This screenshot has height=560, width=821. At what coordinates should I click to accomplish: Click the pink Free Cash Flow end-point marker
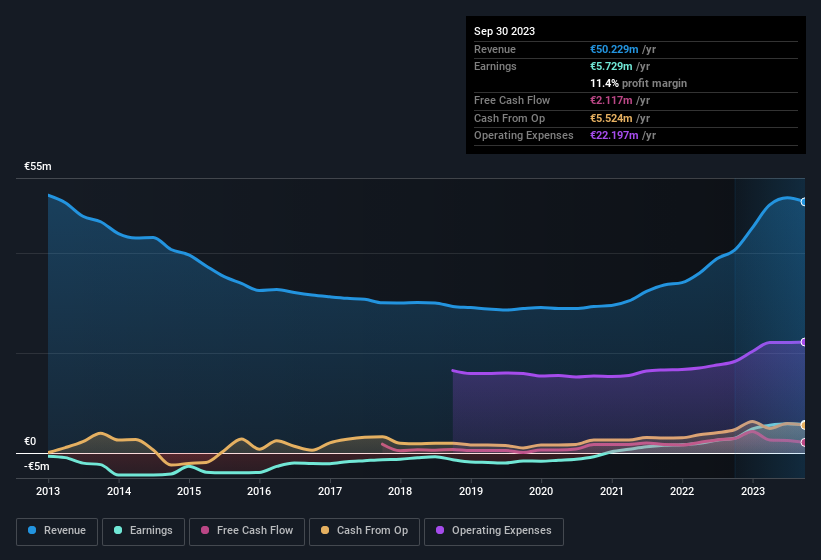(804, 442)
